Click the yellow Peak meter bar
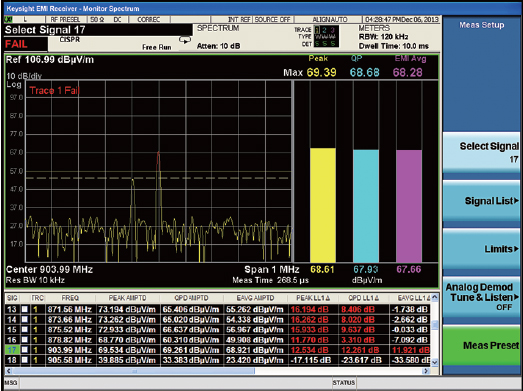The width and height of the screenshot is (523, 391). (x=323, y=205)
